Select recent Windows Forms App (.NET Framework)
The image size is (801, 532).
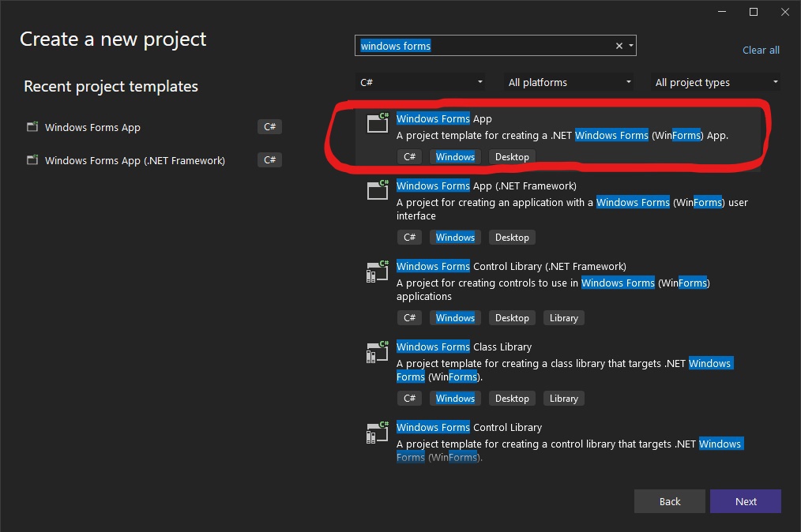tap(135, 160)
